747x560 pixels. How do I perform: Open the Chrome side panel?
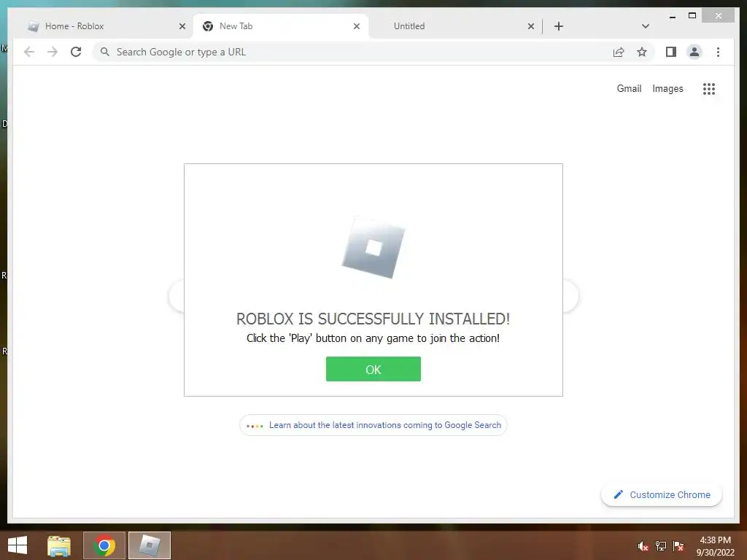671,52
